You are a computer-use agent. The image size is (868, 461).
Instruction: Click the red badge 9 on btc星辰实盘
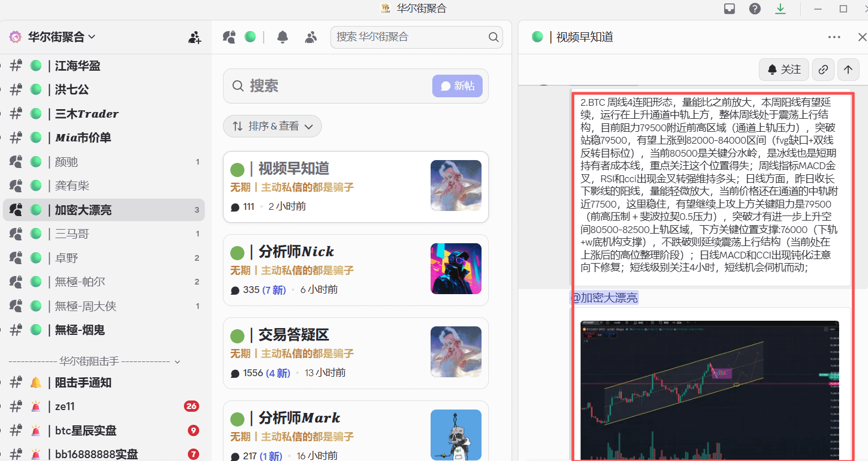coord(194,430)
